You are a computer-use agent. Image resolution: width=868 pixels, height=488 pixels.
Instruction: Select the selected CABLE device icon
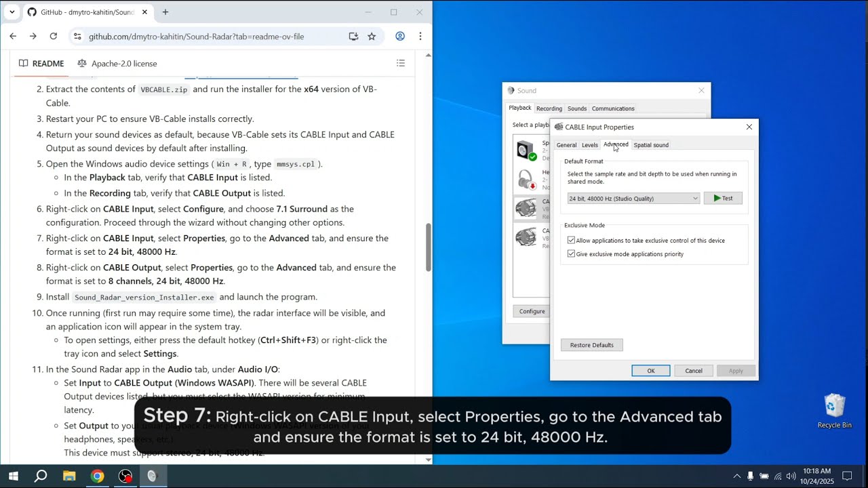pos(526,208)
